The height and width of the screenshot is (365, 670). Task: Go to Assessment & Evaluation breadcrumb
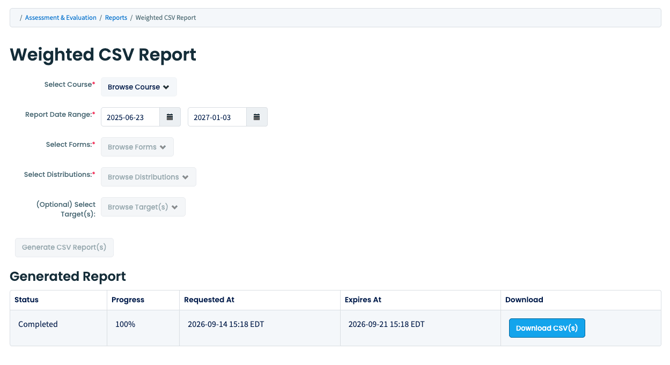(x=60, y=18)
